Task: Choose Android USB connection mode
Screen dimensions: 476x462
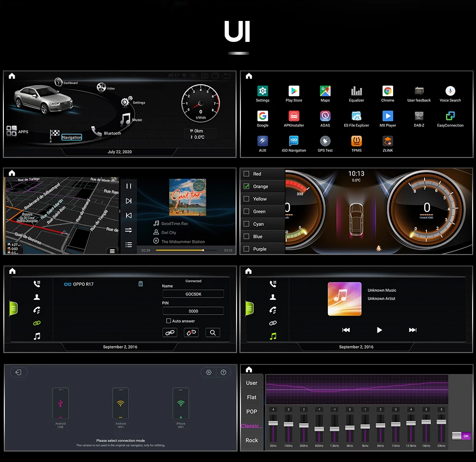Action: coord(60,404)
